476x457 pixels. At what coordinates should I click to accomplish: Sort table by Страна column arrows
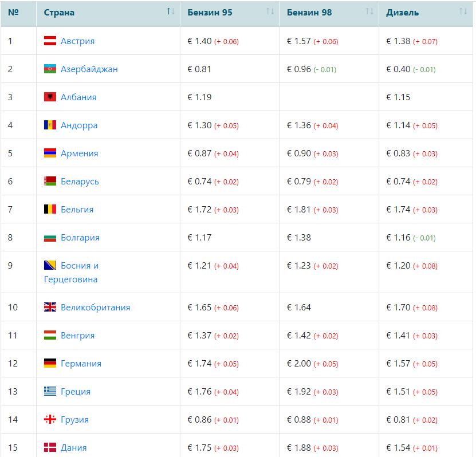tap(171, 11)
